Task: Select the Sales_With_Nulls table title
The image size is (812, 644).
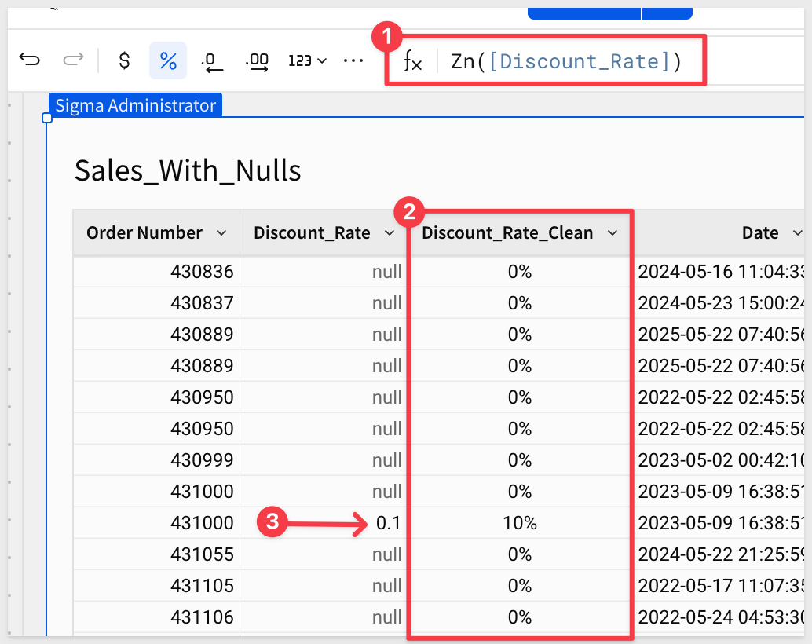Action: point(188,170)
